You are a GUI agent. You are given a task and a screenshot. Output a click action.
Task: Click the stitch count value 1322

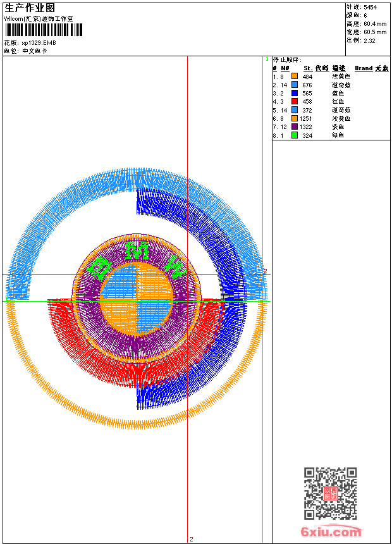tap(306, 127)
